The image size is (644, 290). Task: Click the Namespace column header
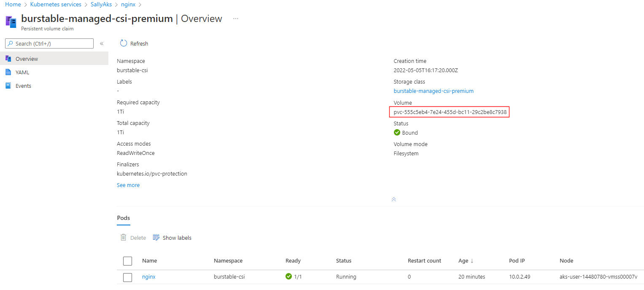[228, 261]
